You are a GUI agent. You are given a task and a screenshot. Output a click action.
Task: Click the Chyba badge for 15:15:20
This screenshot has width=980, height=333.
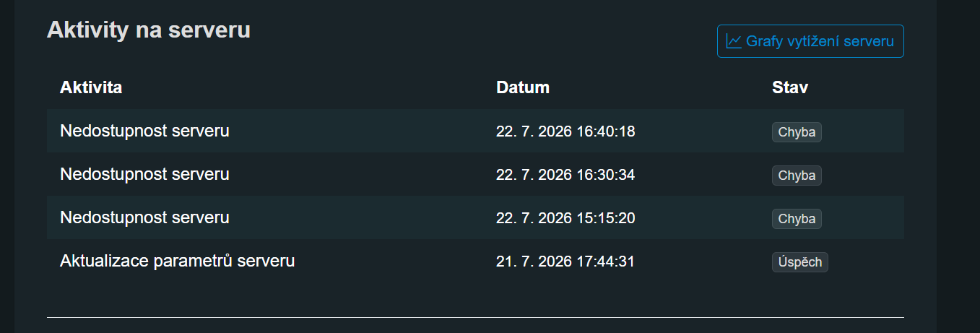coord(797,219)
